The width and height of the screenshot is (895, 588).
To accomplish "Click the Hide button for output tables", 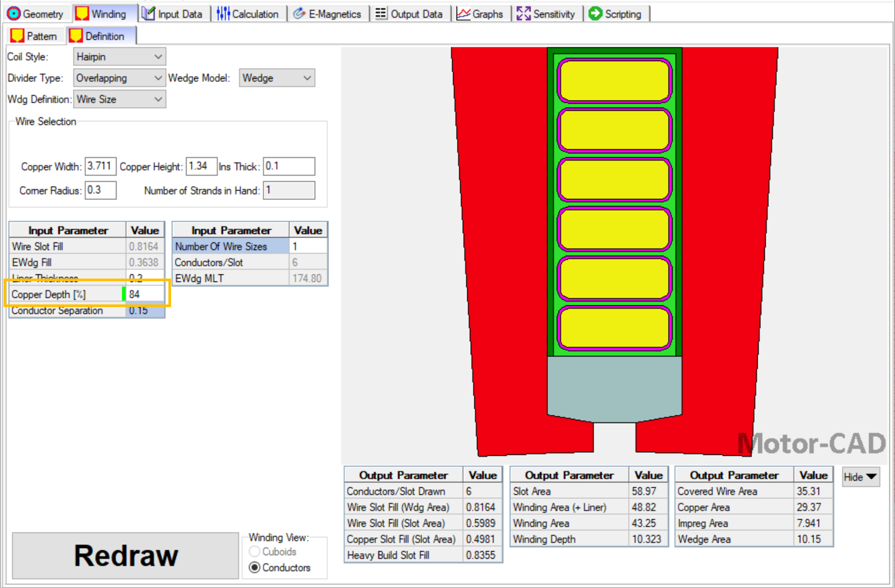I will tap(861, 477).
